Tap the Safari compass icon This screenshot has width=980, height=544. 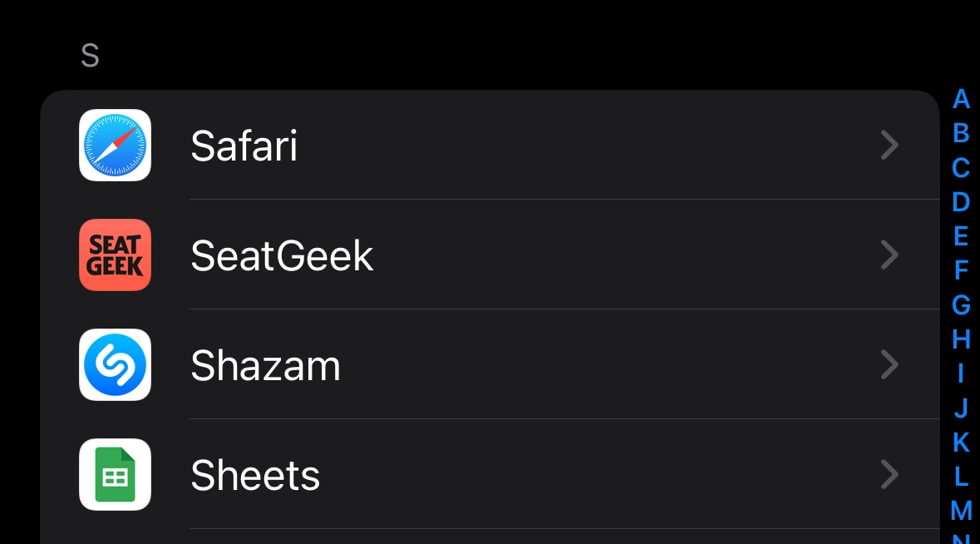click(x=115, y=146)
